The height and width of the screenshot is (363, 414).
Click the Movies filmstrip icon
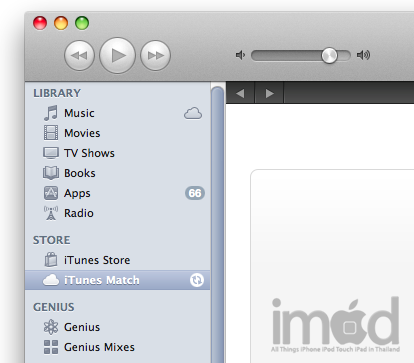51,133
